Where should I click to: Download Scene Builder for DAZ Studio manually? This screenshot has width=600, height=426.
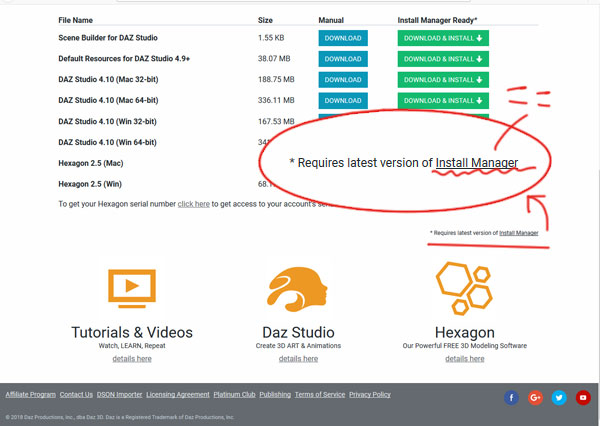(x=343, y=38)
